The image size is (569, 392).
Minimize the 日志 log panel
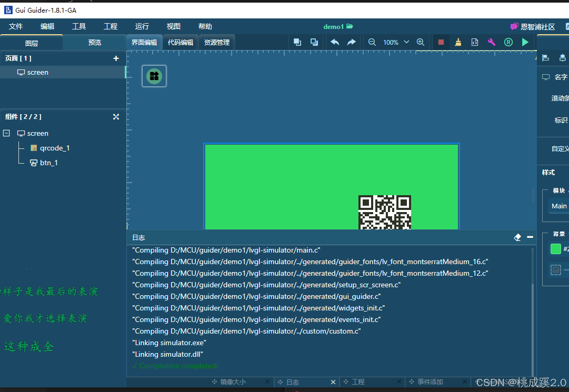click(530, 237)
